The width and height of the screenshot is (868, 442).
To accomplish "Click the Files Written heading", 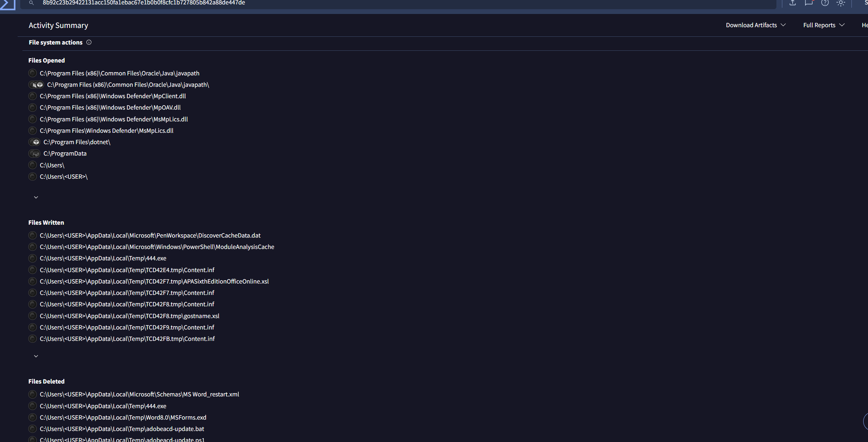I will [46, 222].
